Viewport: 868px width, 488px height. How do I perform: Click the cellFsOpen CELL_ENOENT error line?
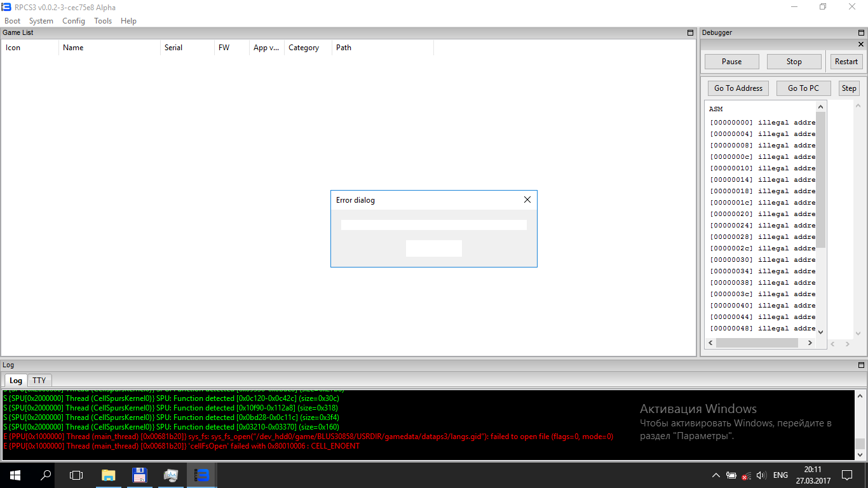181,446
